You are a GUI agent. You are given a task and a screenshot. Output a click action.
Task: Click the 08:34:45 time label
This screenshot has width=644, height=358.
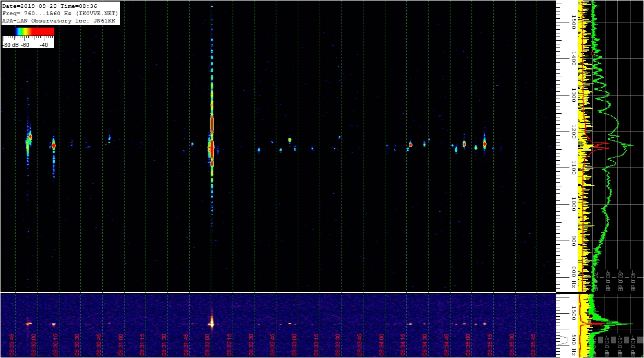(x=447, y=344)
